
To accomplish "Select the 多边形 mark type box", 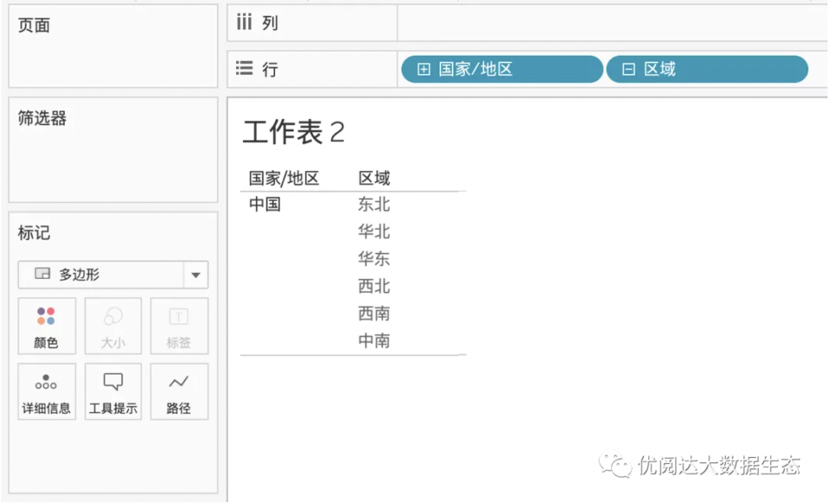I will coord(101,275).
